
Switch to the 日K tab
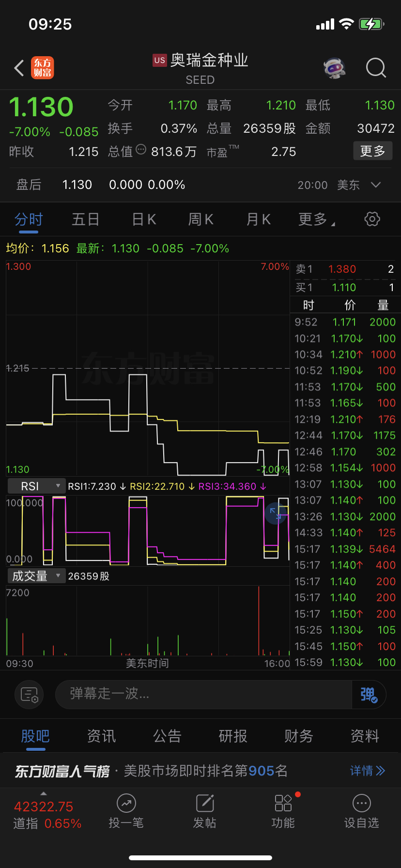pos(144,219)
